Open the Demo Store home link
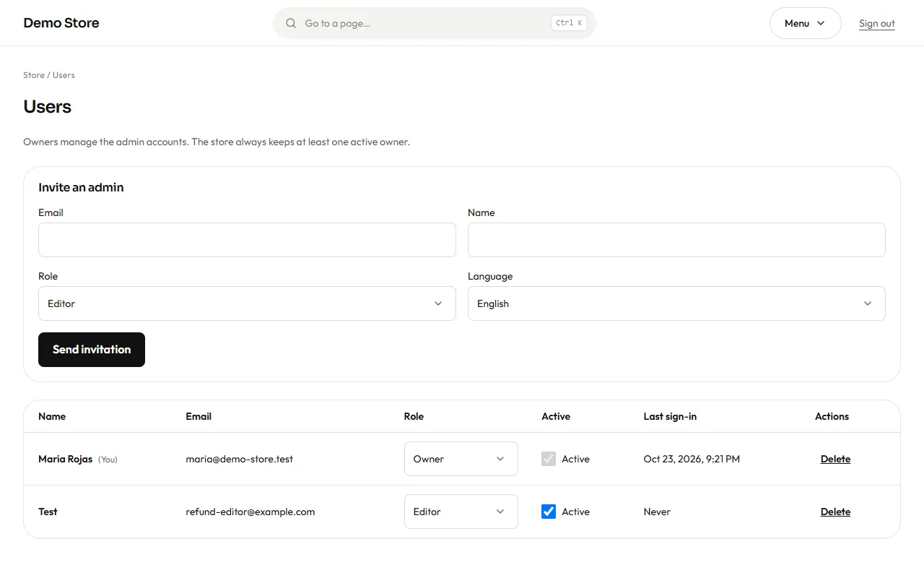This screenshot has width=924, height=578. (x=61, y=23)
